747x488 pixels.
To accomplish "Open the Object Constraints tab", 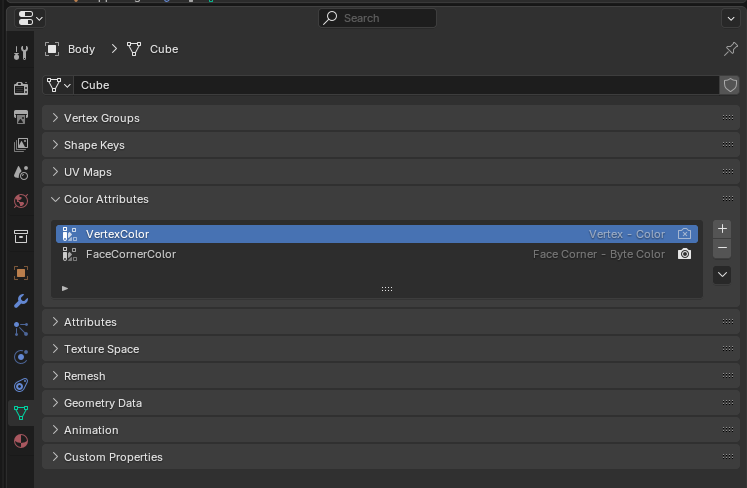I will coord(21,385).
